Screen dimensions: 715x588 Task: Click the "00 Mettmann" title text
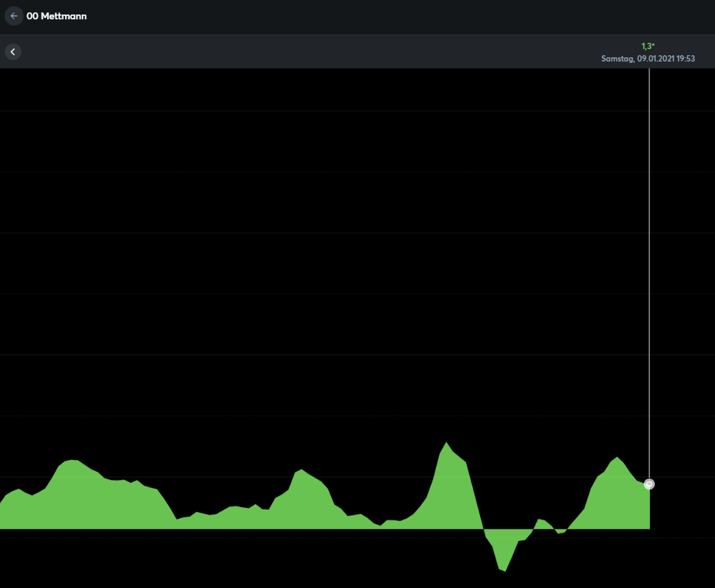click(x=57, y=16)
